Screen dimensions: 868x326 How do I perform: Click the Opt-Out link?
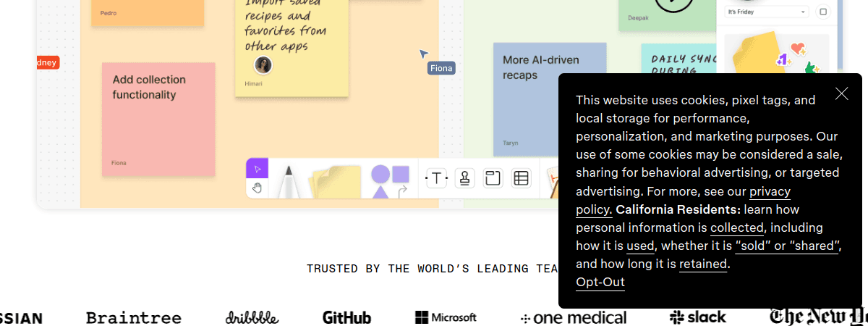click(600, 283)
